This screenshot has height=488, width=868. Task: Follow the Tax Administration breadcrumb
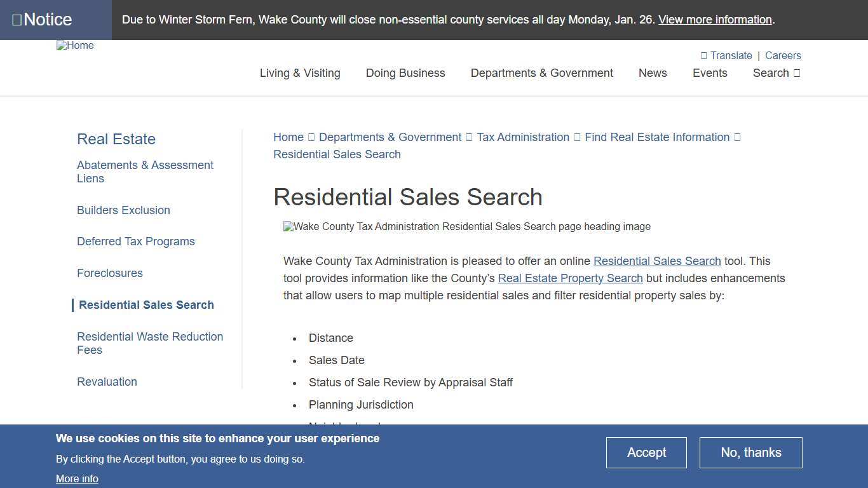522,137
